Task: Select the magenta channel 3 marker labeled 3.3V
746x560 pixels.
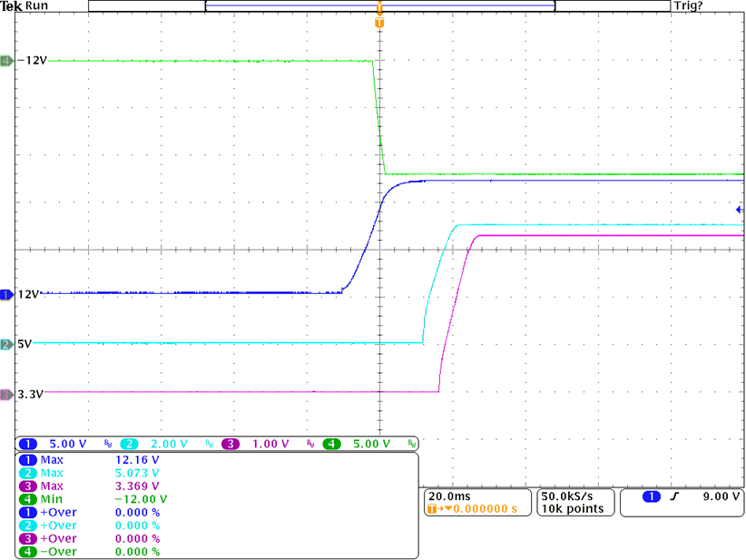Action: 6,394
